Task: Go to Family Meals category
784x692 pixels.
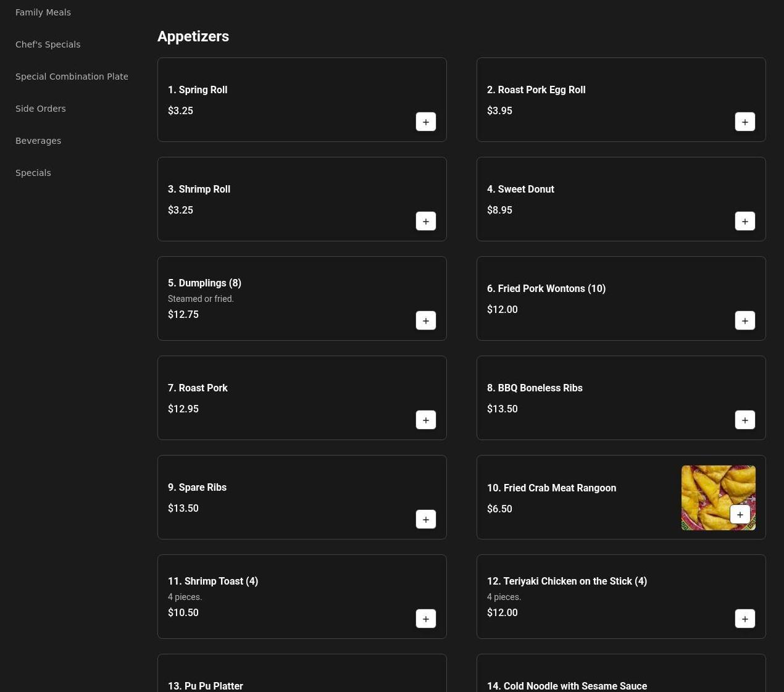Action: (43, 12)
